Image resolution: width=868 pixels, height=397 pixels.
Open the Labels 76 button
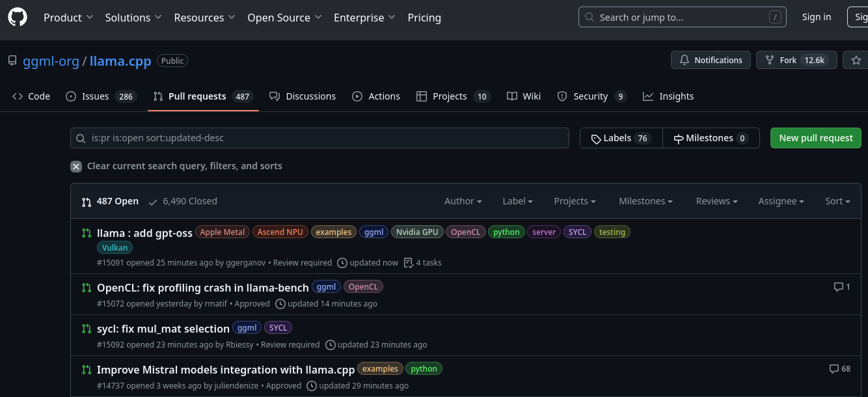coord(621,138)
